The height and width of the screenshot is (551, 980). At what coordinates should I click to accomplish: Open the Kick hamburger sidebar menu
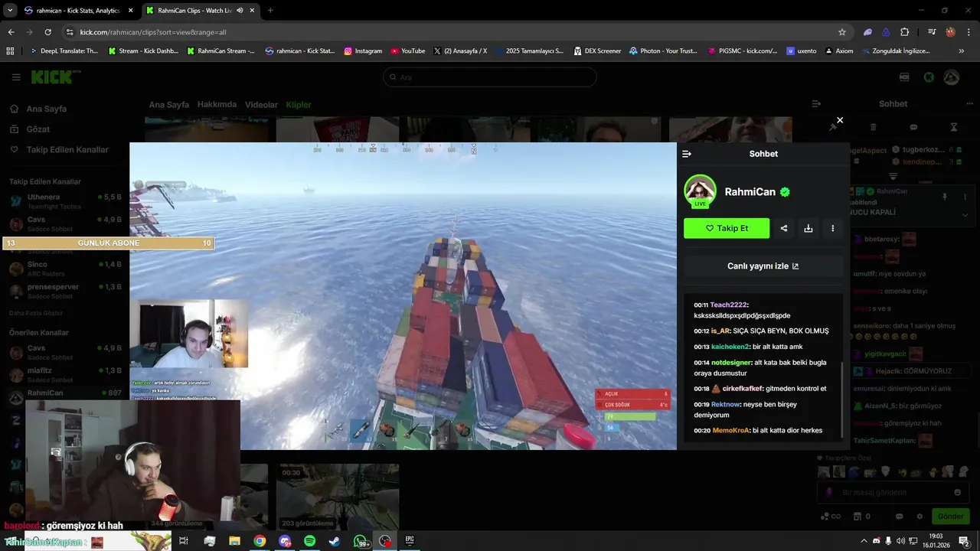tap(16, 77)
